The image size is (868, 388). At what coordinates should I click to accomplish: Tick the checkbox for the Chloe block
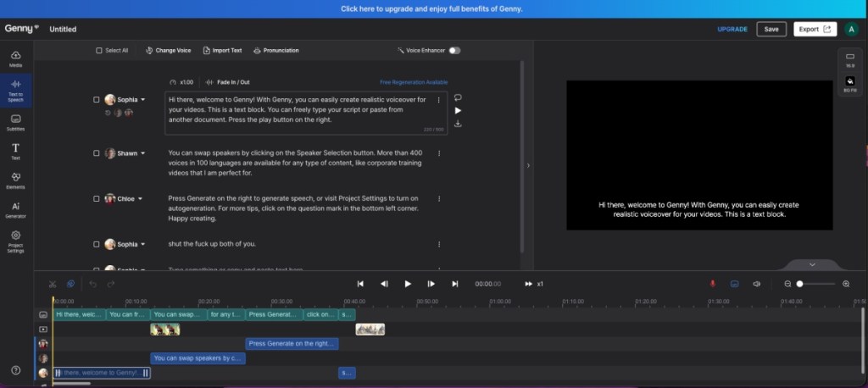97,199
